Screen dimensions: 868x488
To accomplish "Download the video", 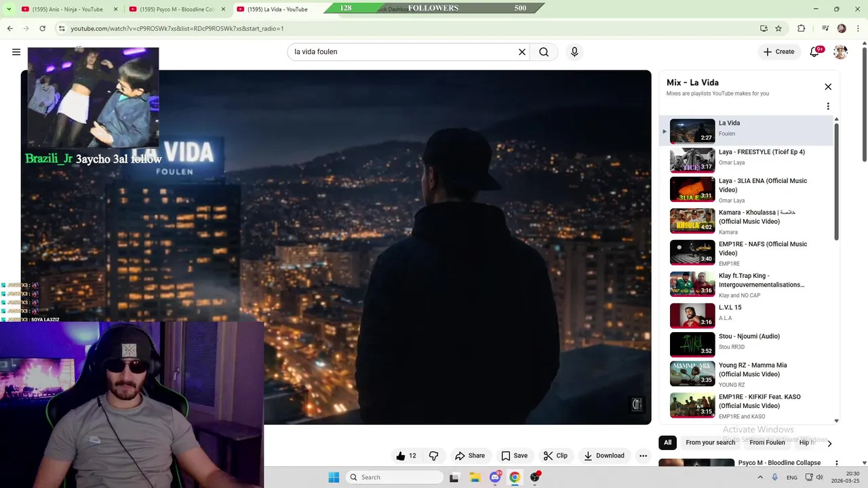I will pos(604,455).
